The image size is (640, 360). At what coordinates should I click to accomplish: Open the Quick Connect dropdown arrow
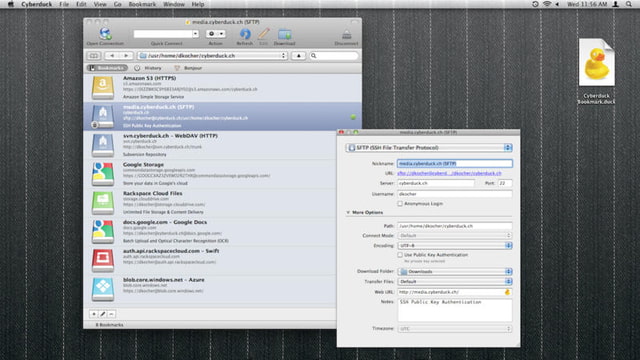pos(196,34)
